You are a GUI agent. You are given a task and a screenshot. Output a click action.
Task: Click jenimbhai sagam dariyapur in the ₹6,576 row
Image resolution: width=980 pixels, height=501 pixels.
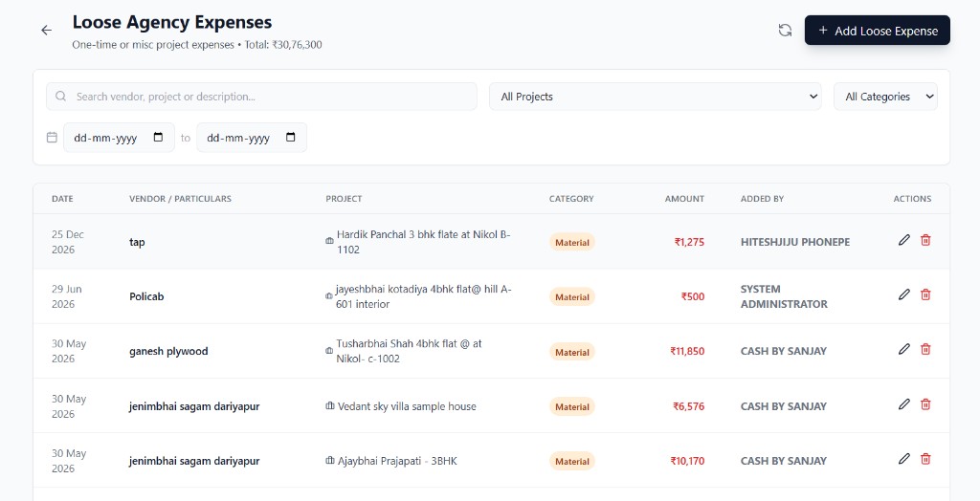(x=194, y=406)
